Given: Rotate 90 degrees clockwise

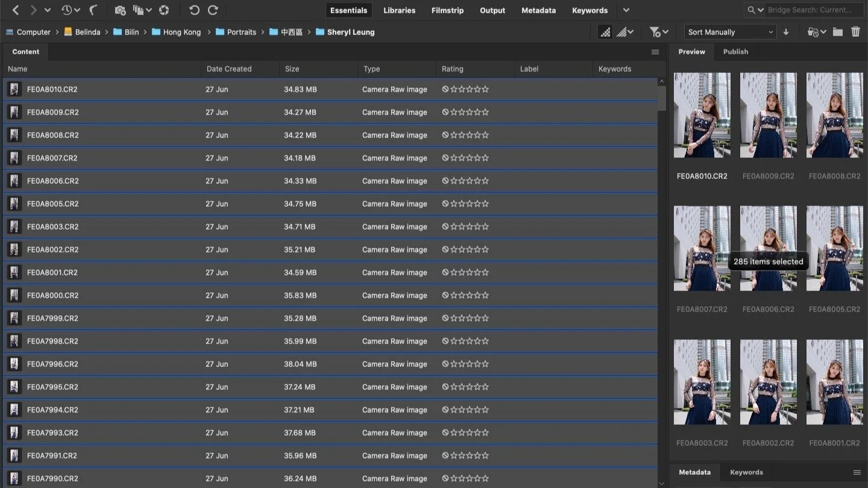Looking at the screenshot, I should [213, 10].
